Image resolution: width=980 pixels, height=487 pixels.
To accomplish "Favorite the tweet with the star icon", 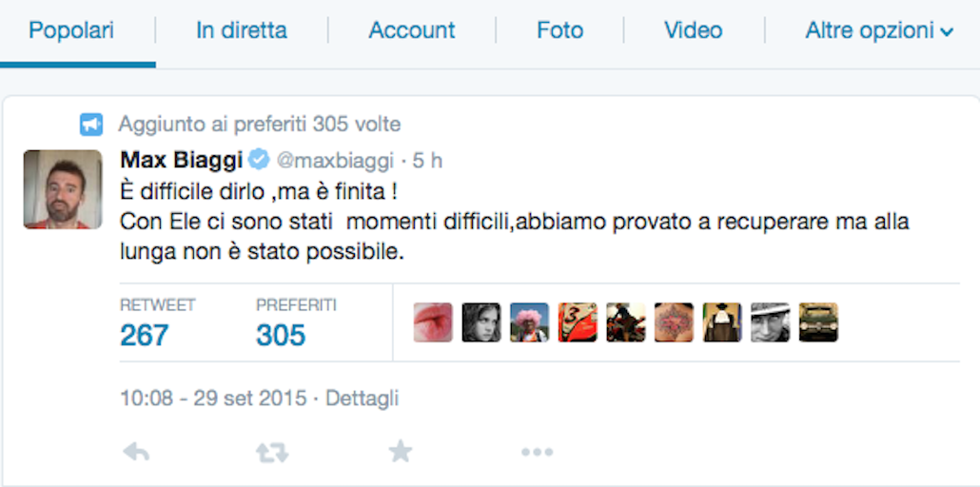I will coord(401,451).
